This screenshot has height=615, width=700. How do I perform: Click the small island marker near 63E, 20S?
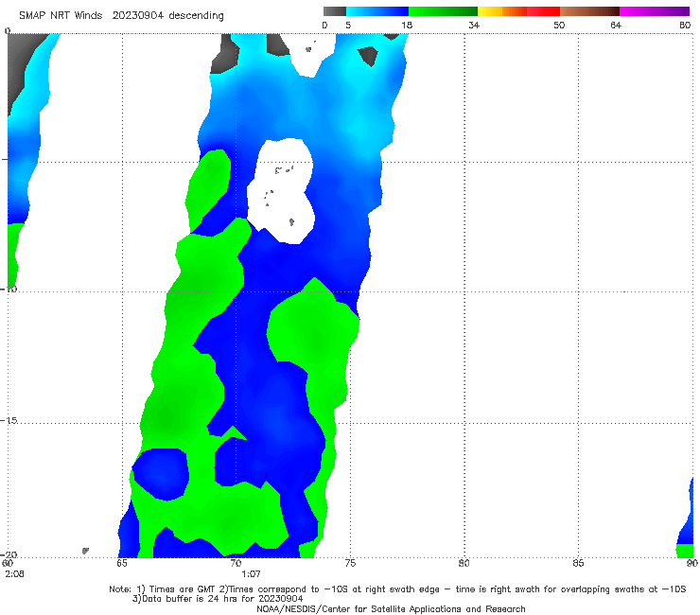pyautogui.click(x=85, y=551)
